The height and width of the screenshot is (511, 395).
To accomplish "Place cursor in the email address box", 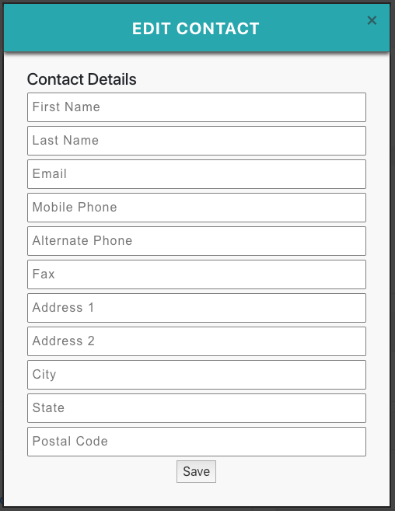I will click(196, 174).
